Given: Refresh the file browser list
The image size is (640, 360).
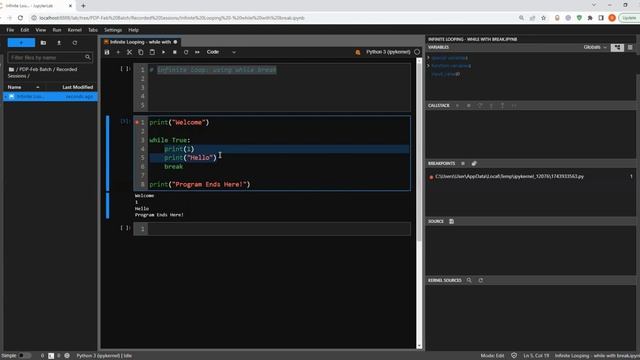Looking at the screenshot, I should click(x=75, y=43).
